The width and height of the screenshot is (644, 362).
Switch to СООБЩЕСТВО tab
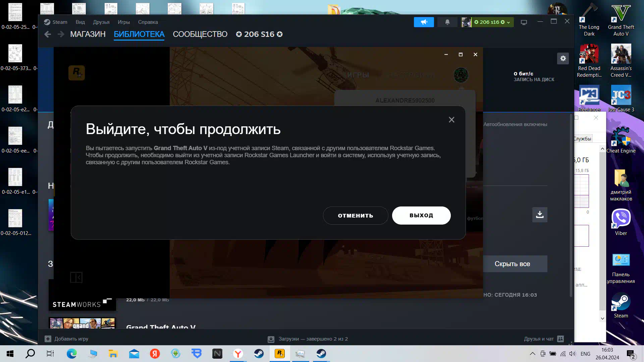pyautogui.click(x=200, y=34)
